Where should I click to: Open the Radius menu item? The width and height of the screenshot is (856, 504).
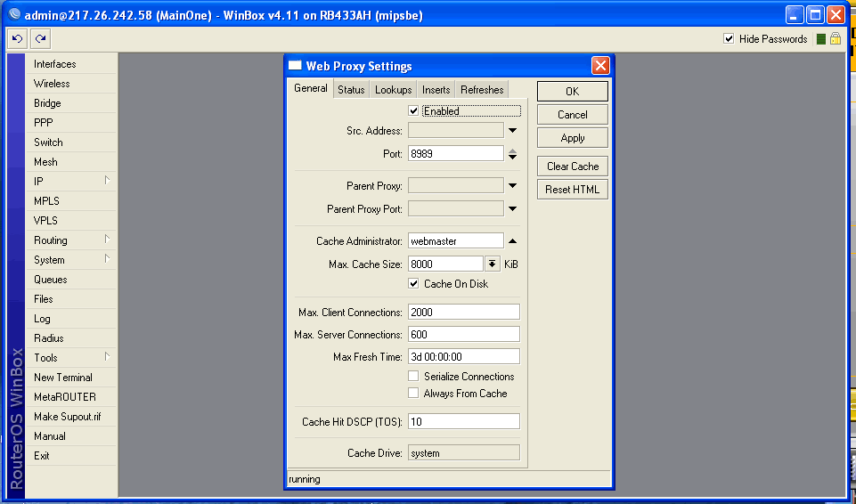(71, 338)
